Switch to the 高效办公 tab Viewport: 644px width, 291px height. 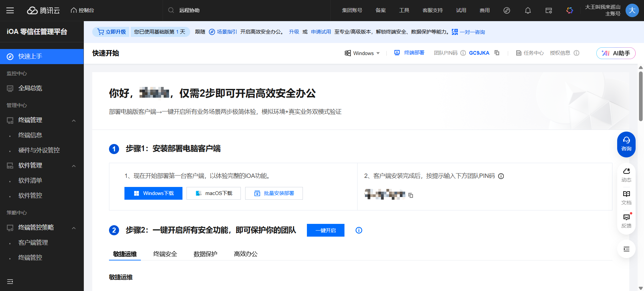[x=246, y=254]
